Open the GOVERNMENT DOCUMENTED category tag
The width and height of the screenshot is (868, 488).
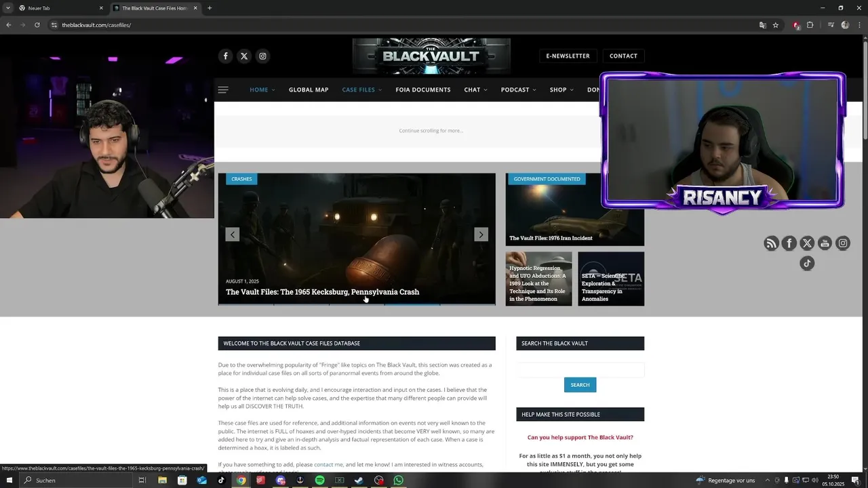click(x=547, y=179)
